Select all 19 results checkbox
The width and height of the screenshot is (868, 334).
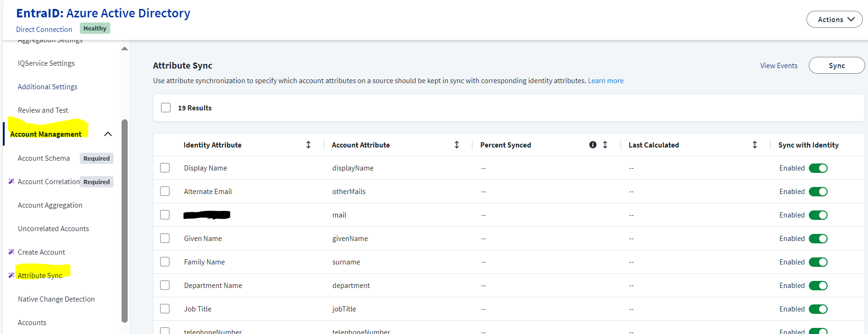click(x=166, y=108)
